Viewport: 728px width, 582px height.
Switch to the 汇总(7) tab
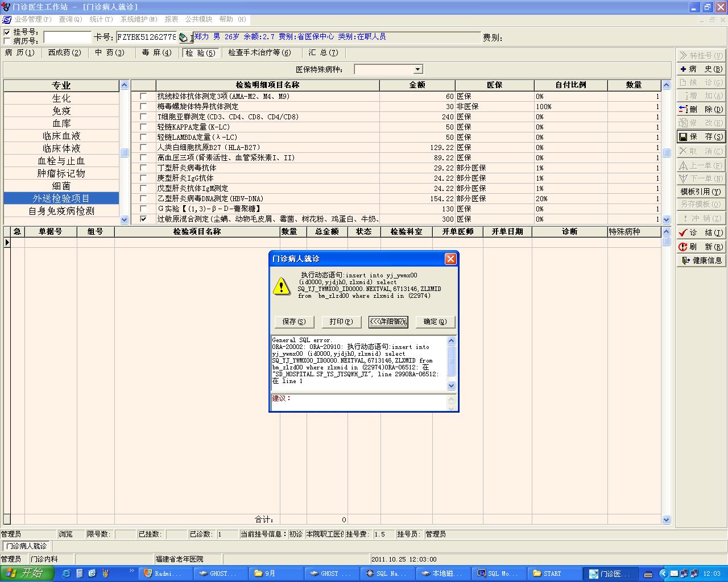324,53
